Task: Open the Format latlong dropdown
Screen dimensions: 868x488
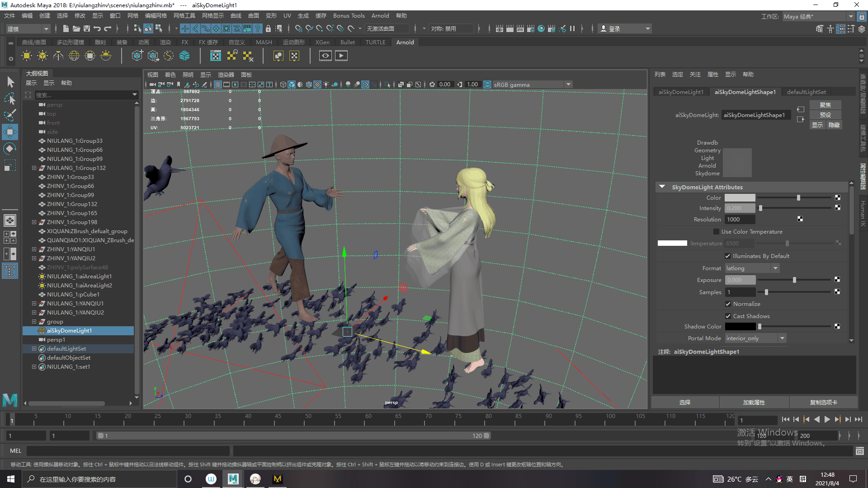Action: (752, 268)
